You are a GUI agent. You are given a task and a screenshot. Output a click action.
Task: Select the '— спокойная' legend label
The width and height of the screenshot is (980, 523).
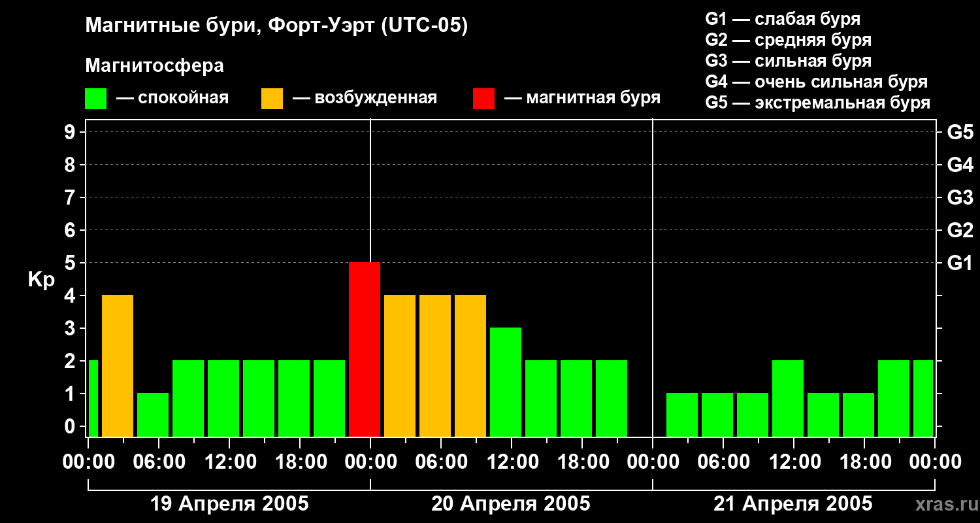(x=172, y=99)
